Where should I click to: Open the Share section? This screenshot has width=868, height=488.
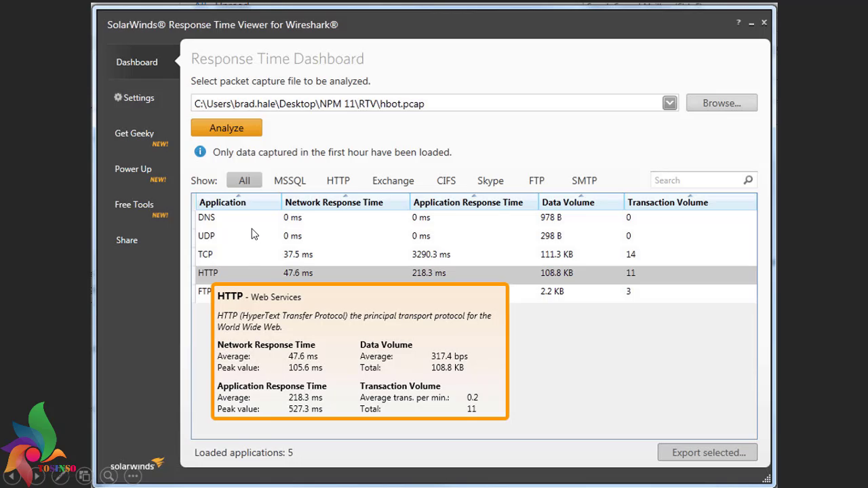pos(127,240)
